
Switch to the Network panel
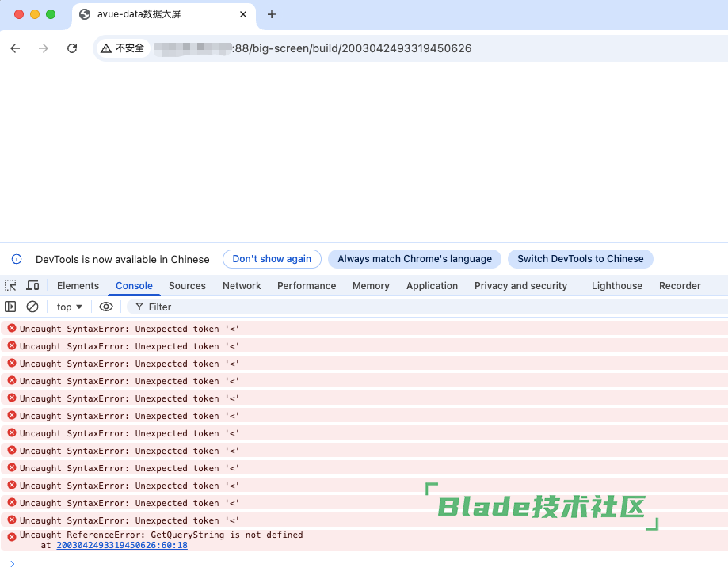241,285
